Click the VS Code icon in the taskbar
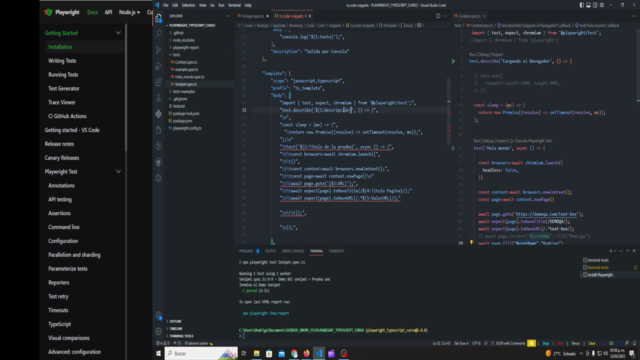 click(x=319, y=353)
